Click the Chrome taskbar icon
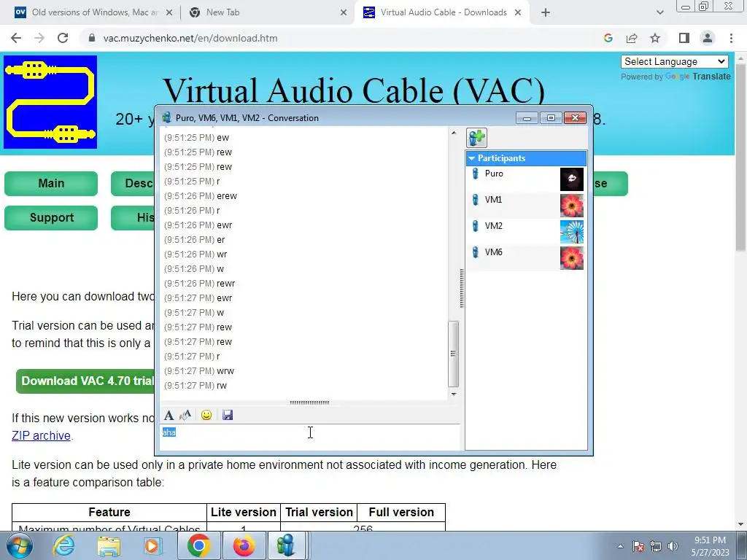 tap(198, 545)
